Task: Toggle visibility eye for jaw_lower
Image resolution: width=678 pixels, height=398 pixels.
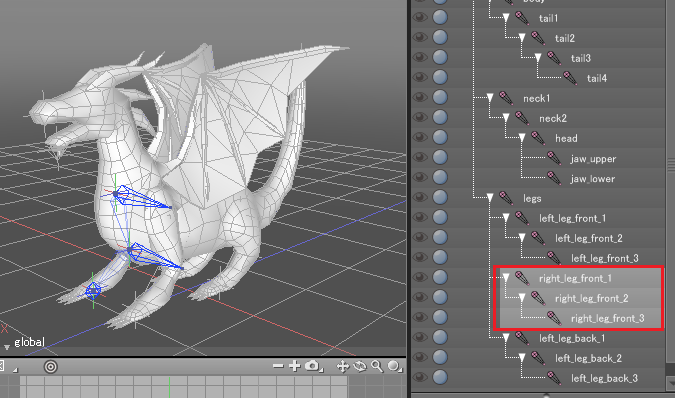Action: (420, 178)
